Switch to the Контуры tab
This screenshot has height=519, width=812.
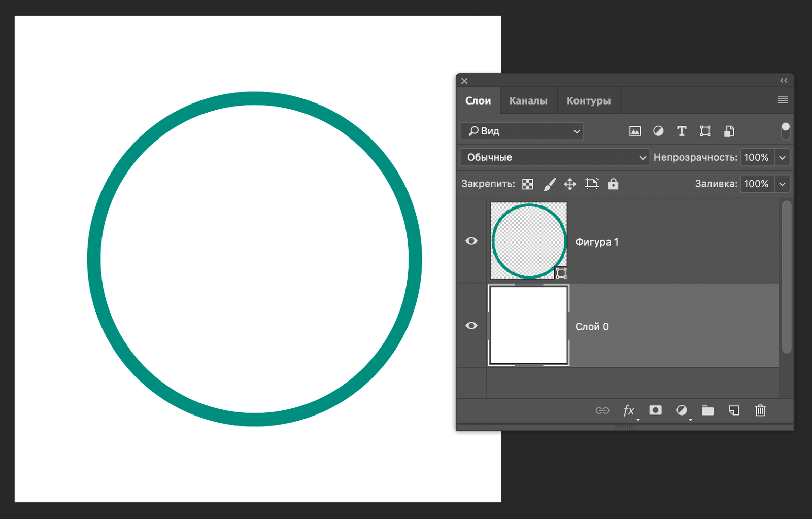click(589, 101)
